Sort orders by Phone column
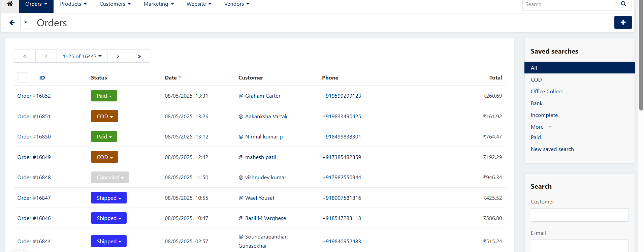Image resolution: width=644 pixels, height=252 pixels. tap(330, 77)
